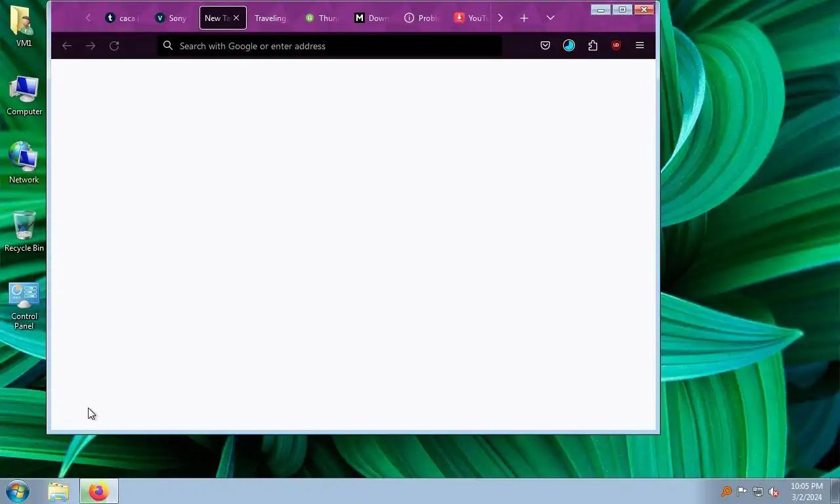This screenshot has width=840, height=504.
Task: Maximize the Firefox window
Action: pyautogui.click(x=622, y=10)
